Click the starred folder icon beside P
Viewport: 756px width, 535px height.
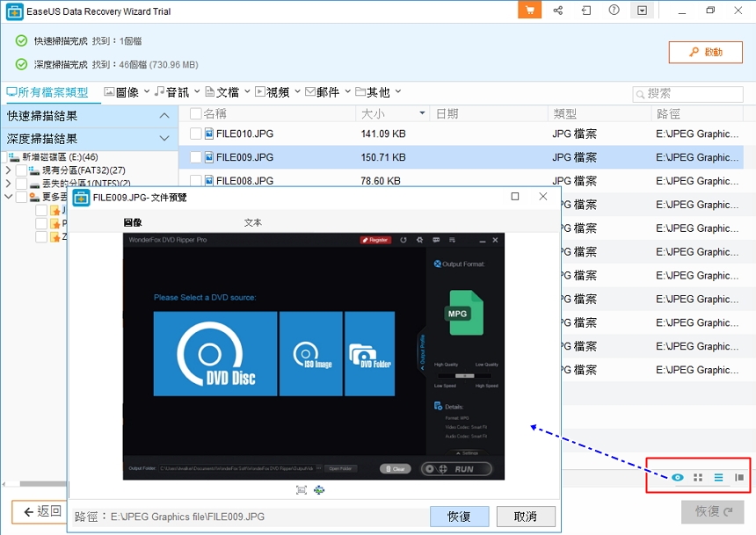coord(55,224)
